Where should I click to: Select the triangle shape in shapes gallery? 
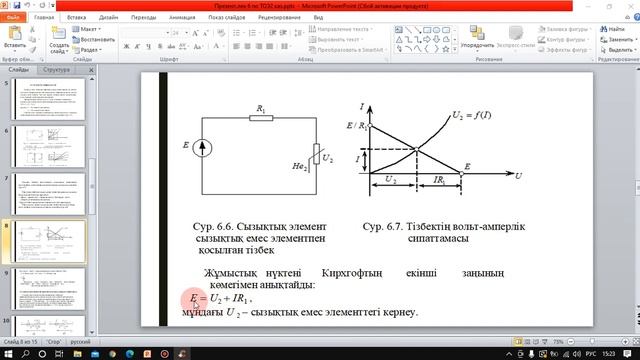(x=399, y=40)
